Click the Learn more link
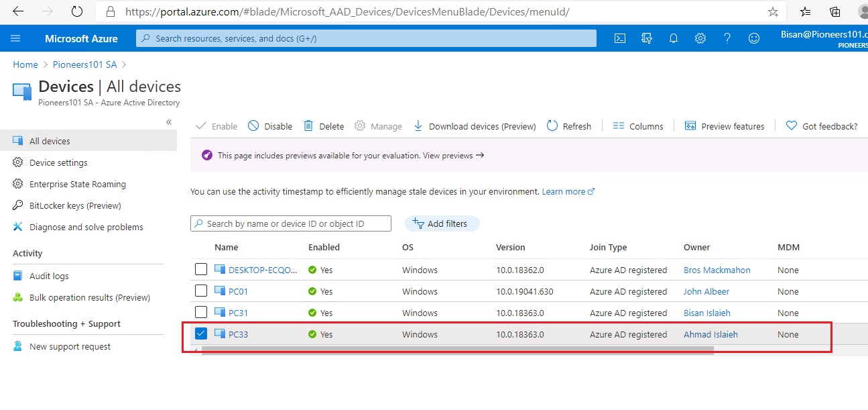The height and width of the screenshot is (410, 868). (568, 191)
